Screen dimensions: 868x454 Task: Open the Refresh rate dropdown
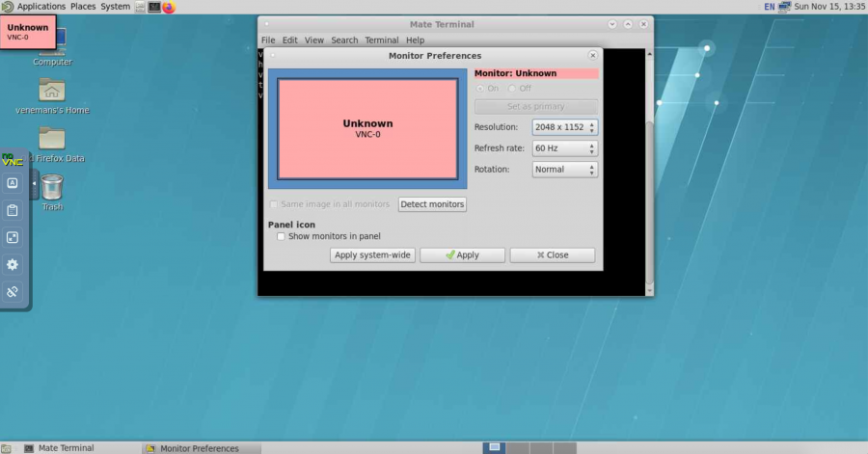[565, 148]
